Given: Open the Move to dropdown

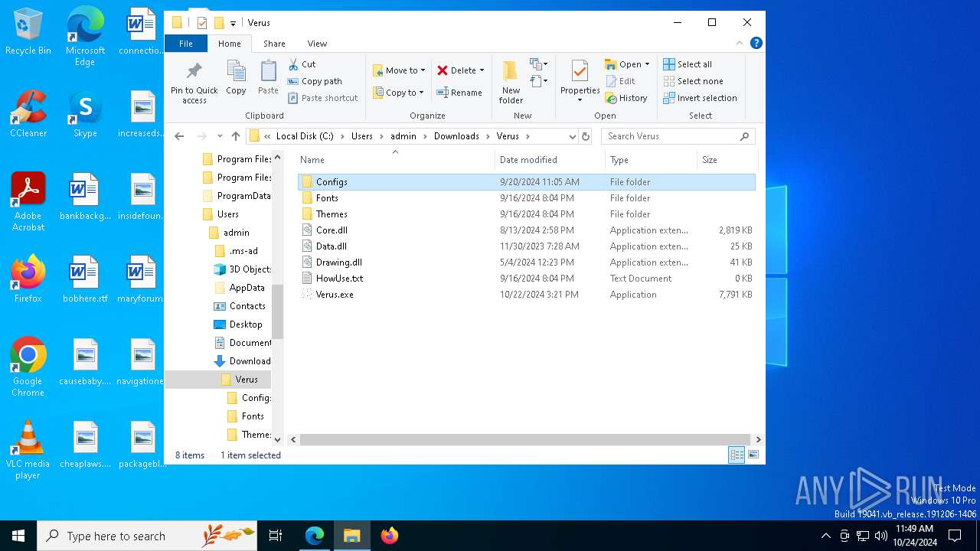Looking at the screenshot, I should 399,70.
